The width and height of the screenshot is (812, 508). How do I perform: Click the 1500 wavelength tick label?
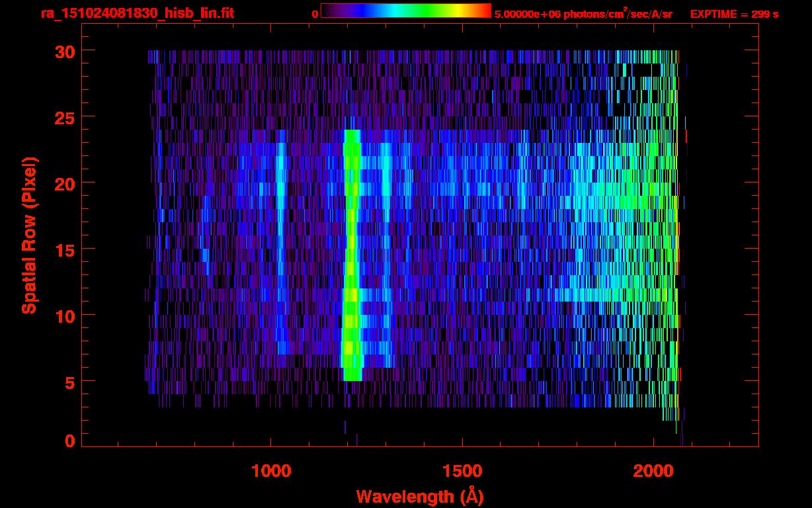click(462, 471)
